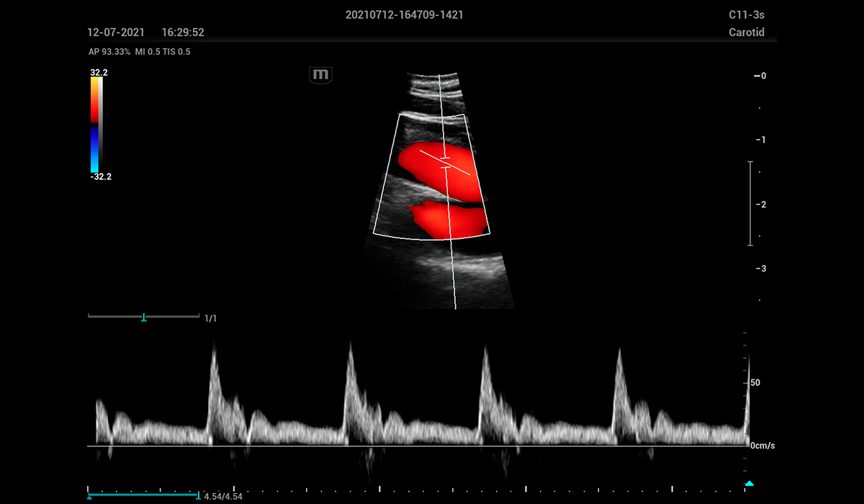The height and width of the screenshot is (504, 864).
Task: Select the C11-3s probe label
Action: (746, 14)
